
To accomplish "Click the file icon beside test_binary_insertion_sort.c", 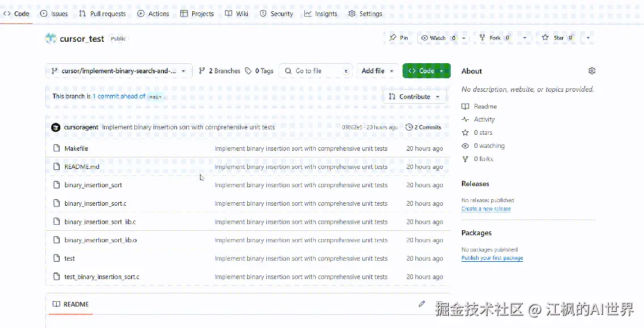I will pyautogui.click(x=57, y=277).
